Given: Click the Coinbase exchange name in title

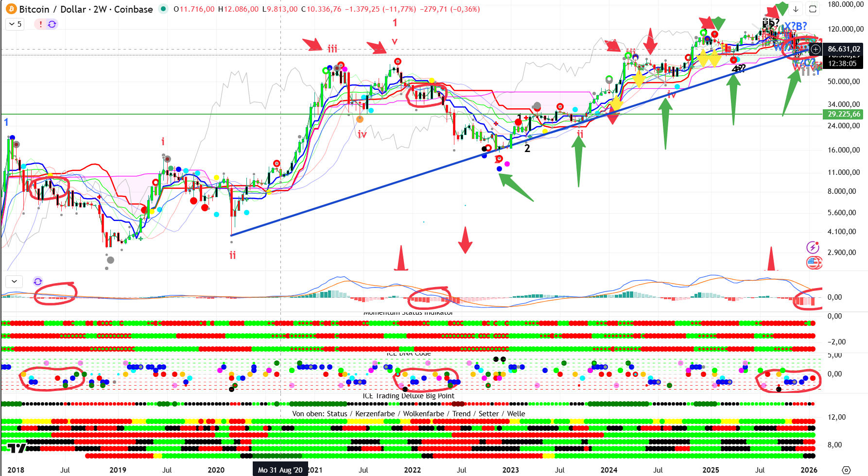Looking at the screenshot, I should [x=133, y=9].
